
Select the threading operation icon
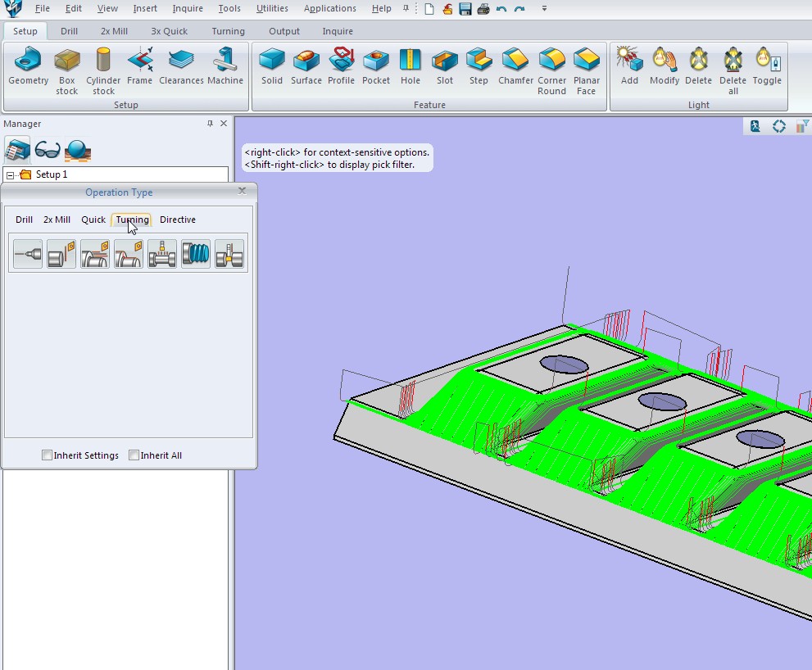click(x=196, y=255)
